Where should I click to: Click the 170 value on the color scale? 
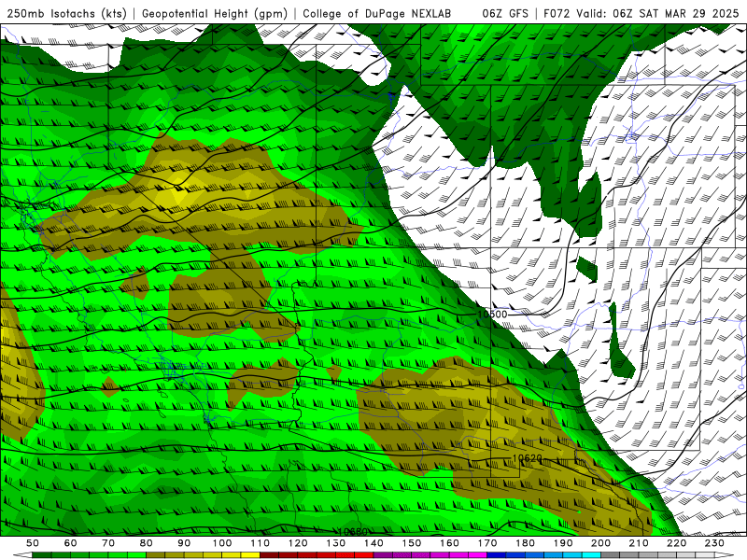(487, 543)
